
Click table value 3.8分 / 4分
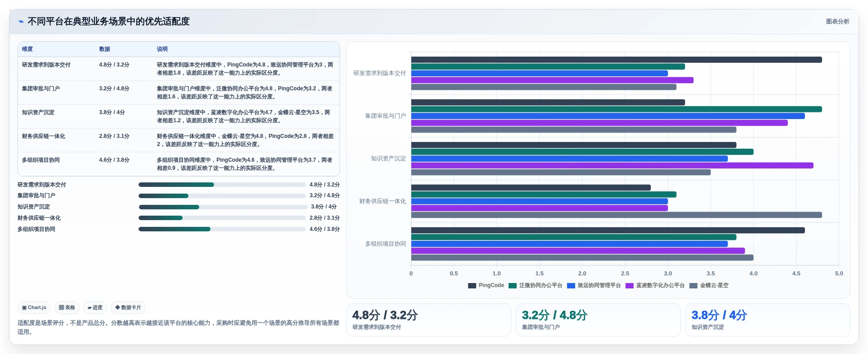[x=112, y=113]
